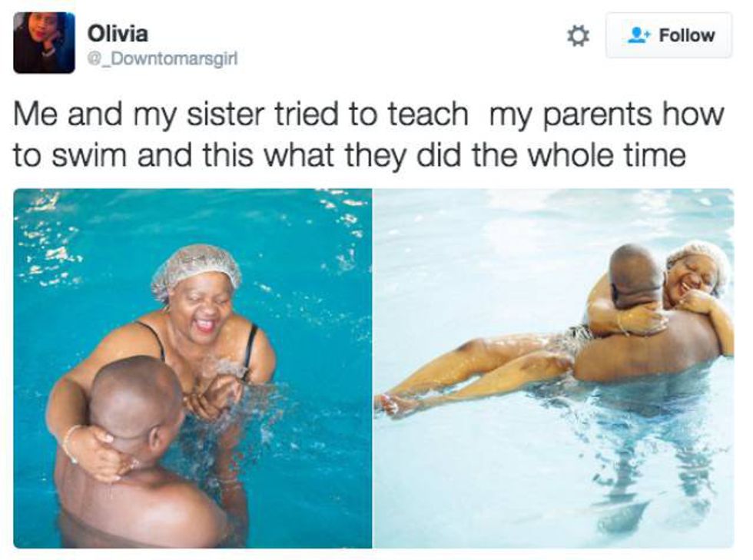
Task: Expand the tweet options next to Follow
Action: tap(577, 37)
